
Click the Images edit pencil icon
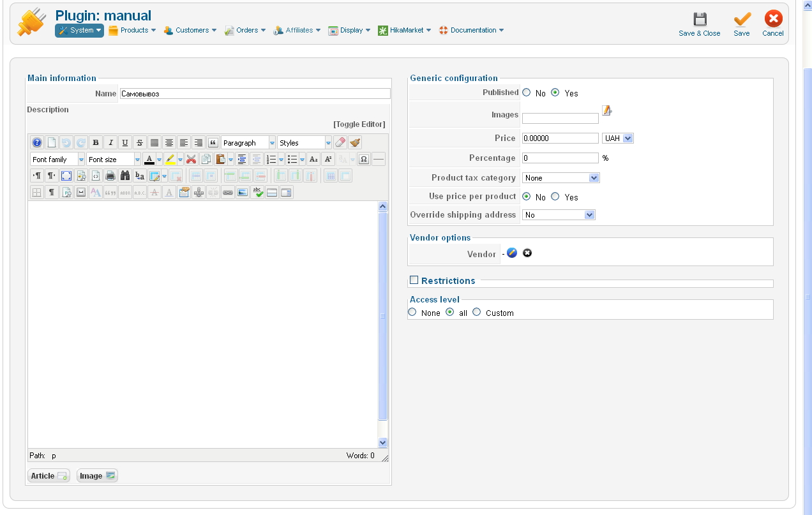(606, 110)
